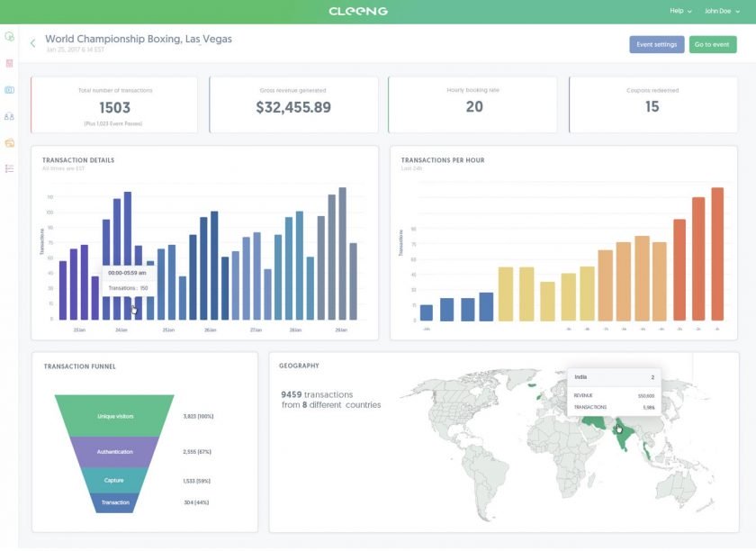The height and width of the screenshot is (551, 756).
Task: Click the 00:00-05:59 am tooltip text
Action: tap(127, 273)
